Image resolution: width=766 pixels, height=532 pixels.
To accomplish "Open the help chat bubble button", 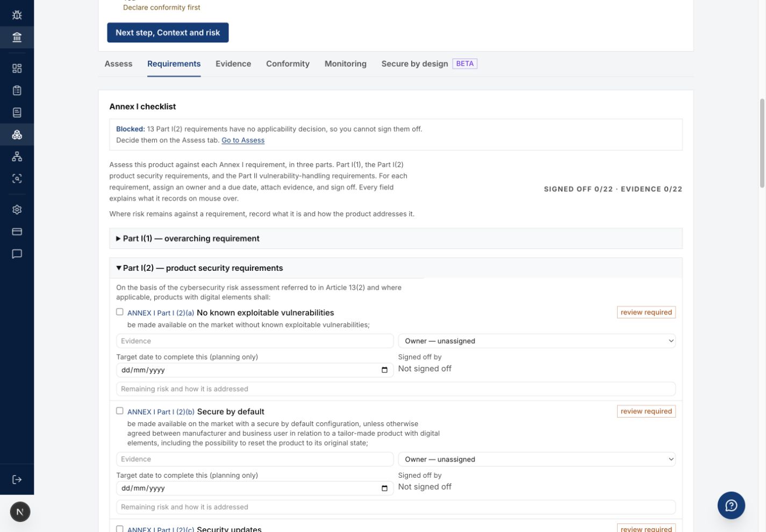I will 731,505.
